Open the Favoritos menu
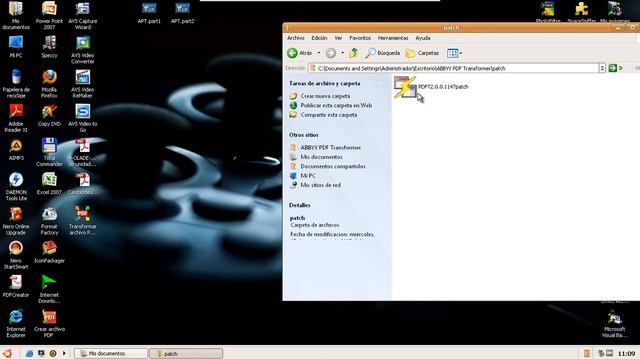The image size is (640, 360). [x=360, y=38]
